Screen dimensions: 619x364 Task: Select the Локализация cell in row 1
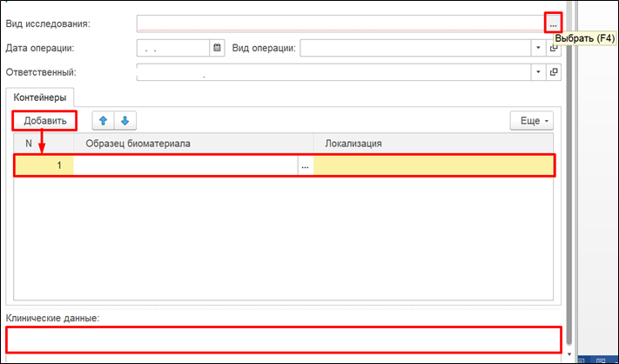click(x=434, y=165)
